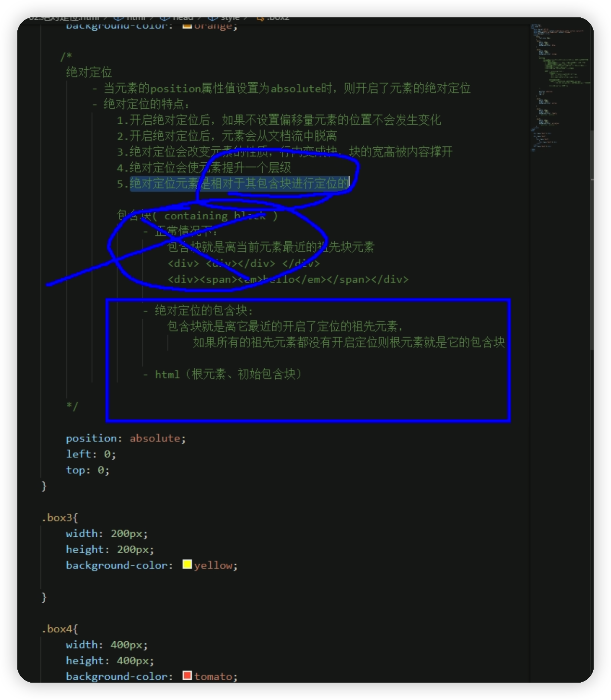The height and width of the screenshot is (700, 611).
Task: Click the line "绝对定位的特点:"
Action: coord(141,104)
